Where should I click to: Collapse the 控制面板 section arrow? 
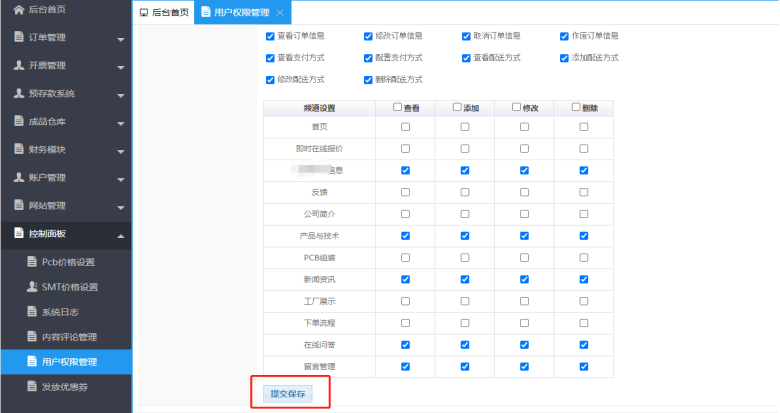tap(121, 235)
